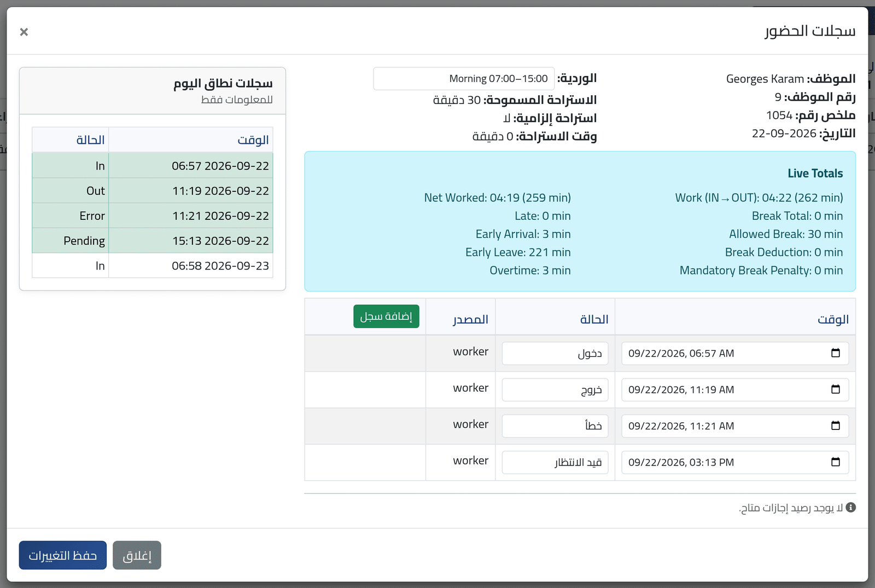Select the 06:57 2026-09-22 range log row
This screenshot has height=588, width=875.
coord(153,166)
